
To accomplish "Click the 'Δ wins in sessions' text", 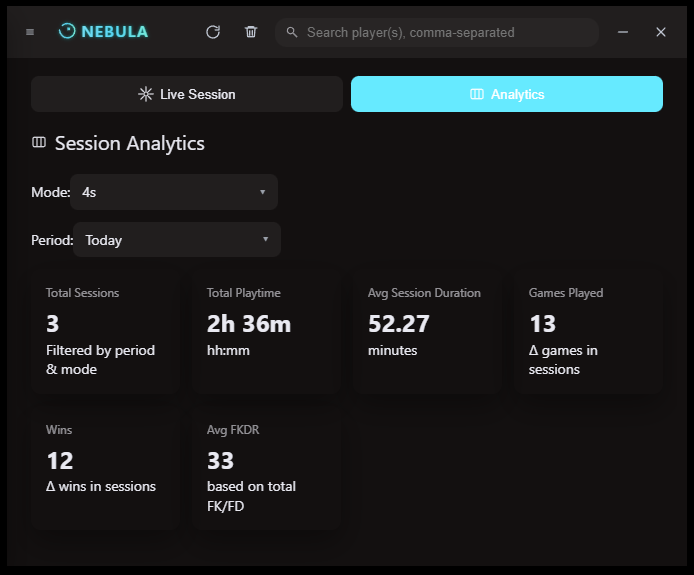I will [x=101, y=486].
